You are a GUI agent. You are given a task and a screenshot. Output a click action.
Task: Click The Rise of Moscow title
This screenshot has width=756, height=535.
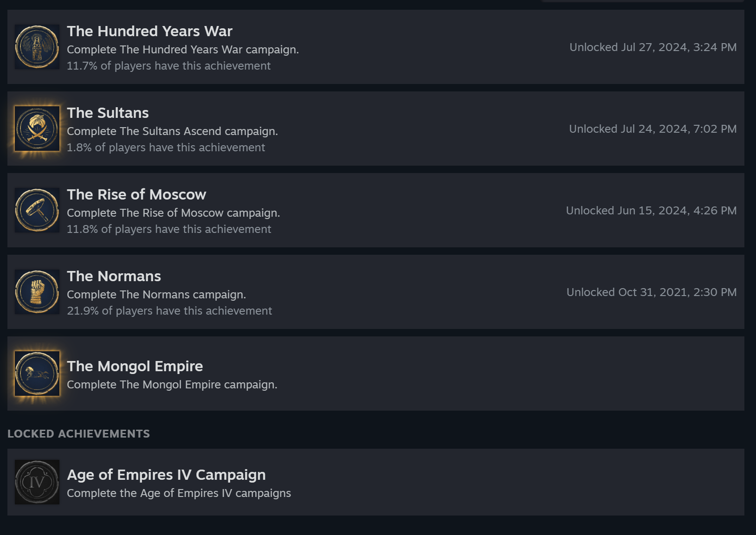[x=136, y=194]
